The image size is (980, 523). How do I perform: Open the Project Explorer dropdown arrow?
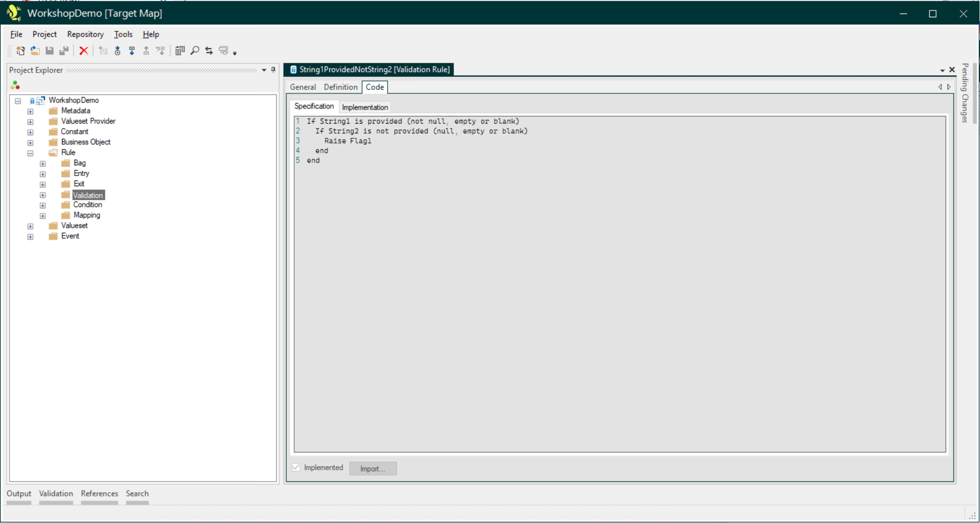(x=264, y=70)
